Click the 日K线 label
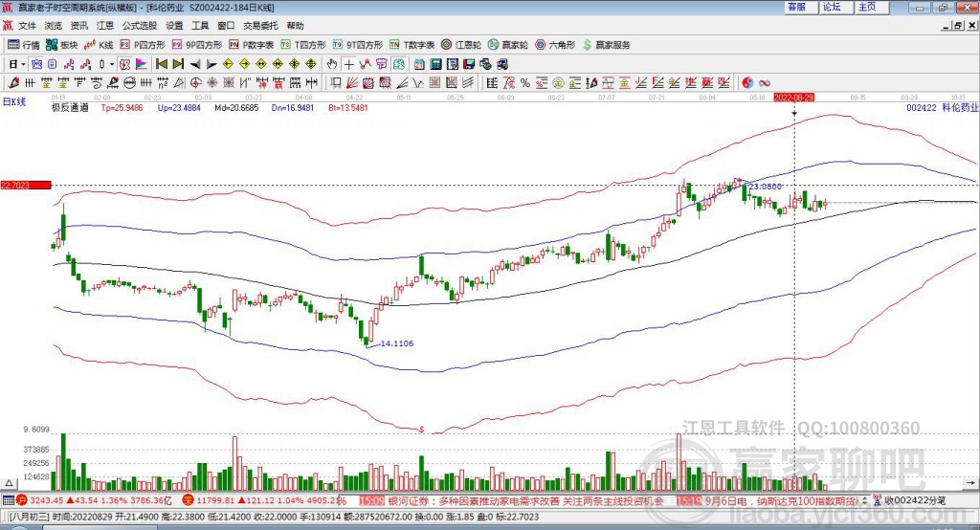This screenshot has height=530, width=980. (x=13, y=101)
